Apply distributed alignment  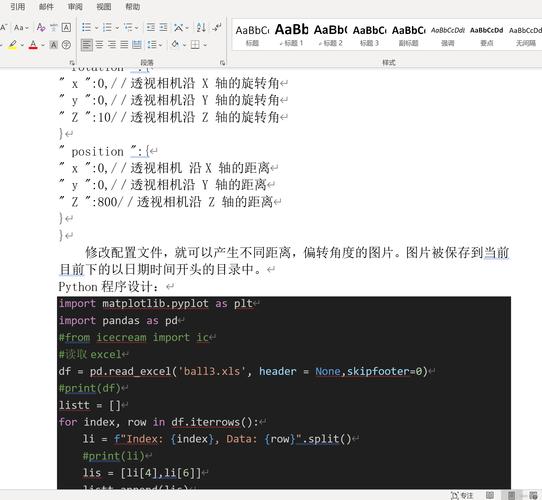(x=137, y=45)
